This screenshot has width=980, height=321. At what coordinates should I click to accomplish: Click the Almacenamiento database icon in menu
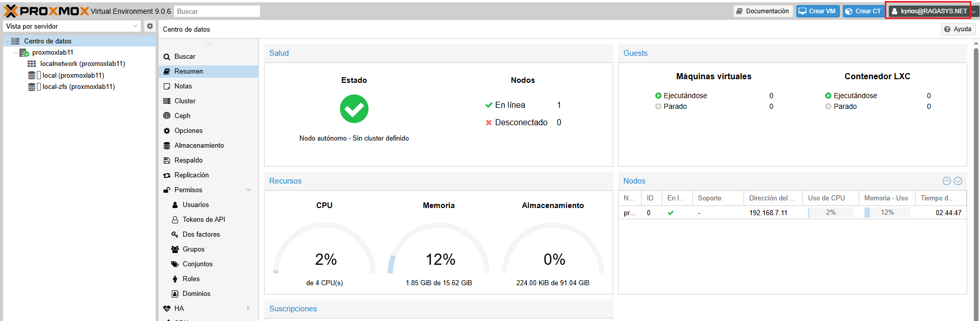coord(167,146)
